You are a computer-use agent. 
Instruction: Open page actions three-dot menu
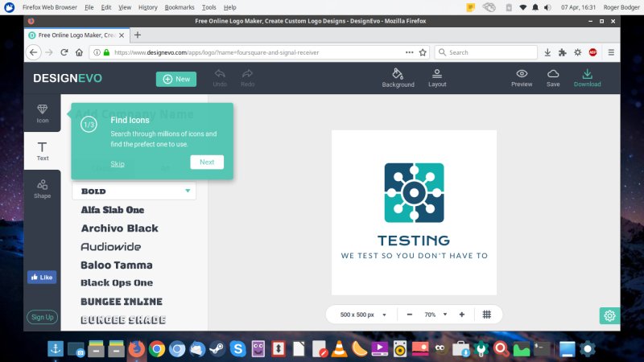pyautogui.click(x=410, y=52)
